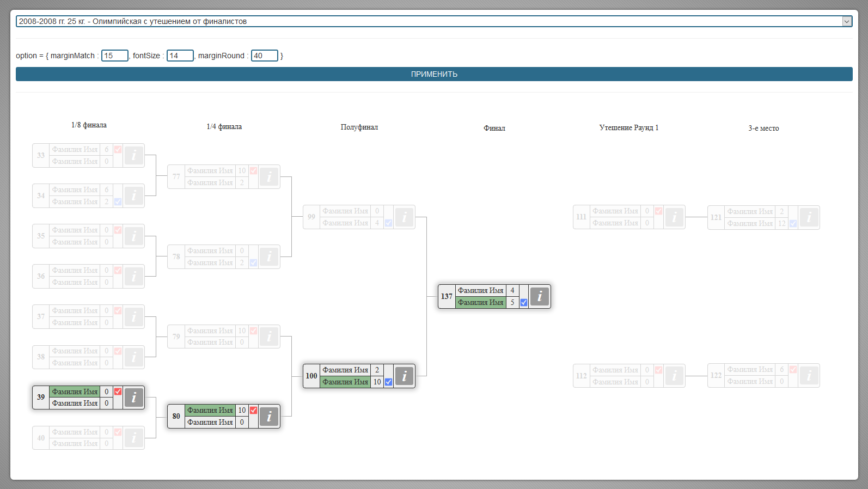The image size is (868, 489).
Task: Click the green-highlighted name in match 39
Action: [75, 392]
